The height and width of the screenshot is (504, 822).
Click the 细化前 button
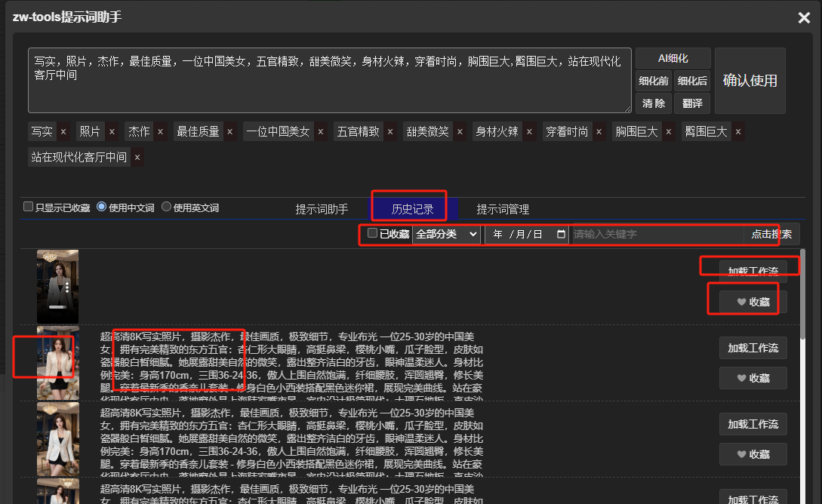pos(654,81)
